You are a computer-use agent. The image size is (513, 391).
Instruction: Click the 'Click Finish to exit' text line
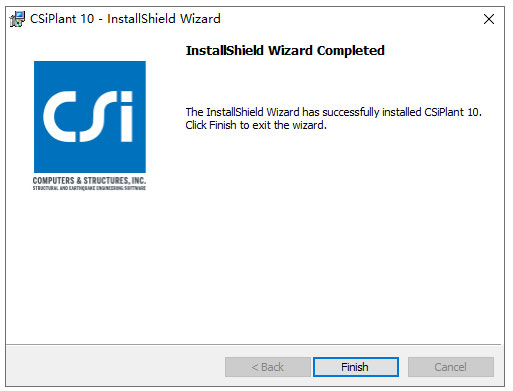[256, 125]
